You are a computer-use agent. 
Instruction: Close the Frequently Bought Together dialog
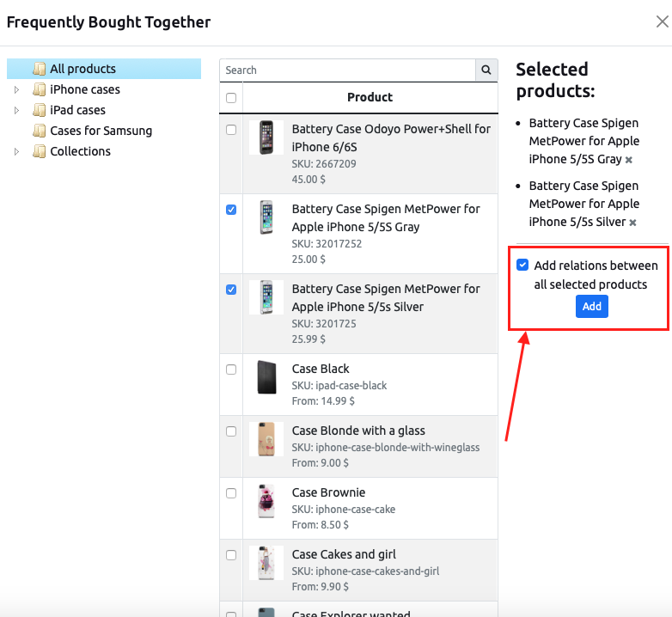663,21
